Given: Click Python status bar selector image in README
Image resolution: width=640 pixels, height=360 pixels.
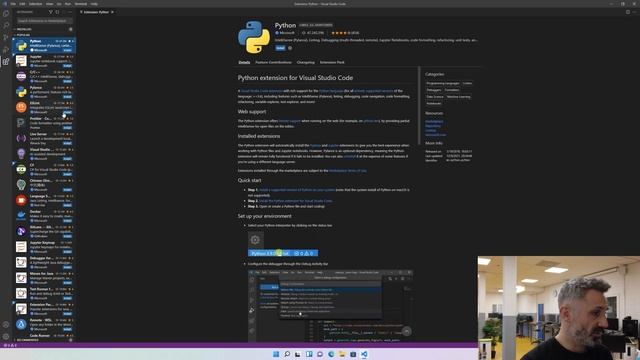Looking at the screenshot, I should [283, 253].
